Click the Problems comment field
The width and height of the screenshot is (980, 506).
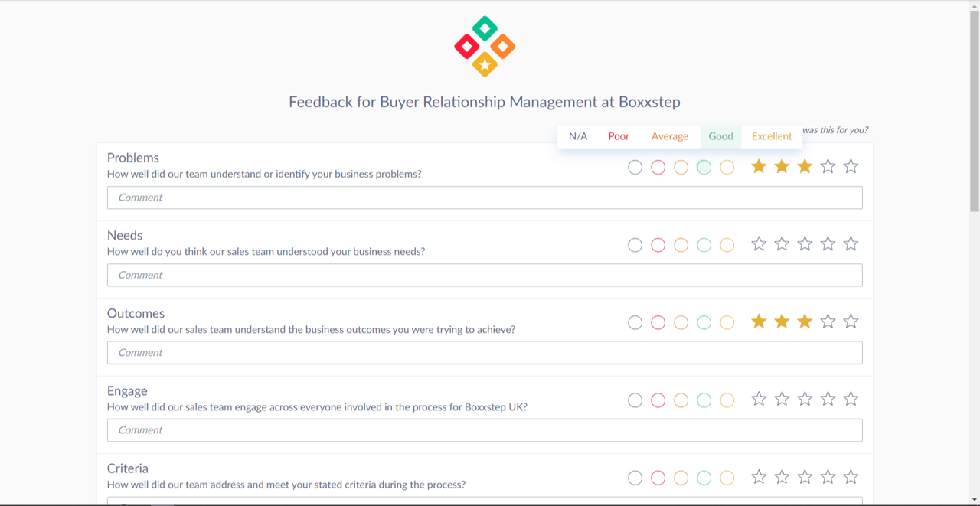485,198
